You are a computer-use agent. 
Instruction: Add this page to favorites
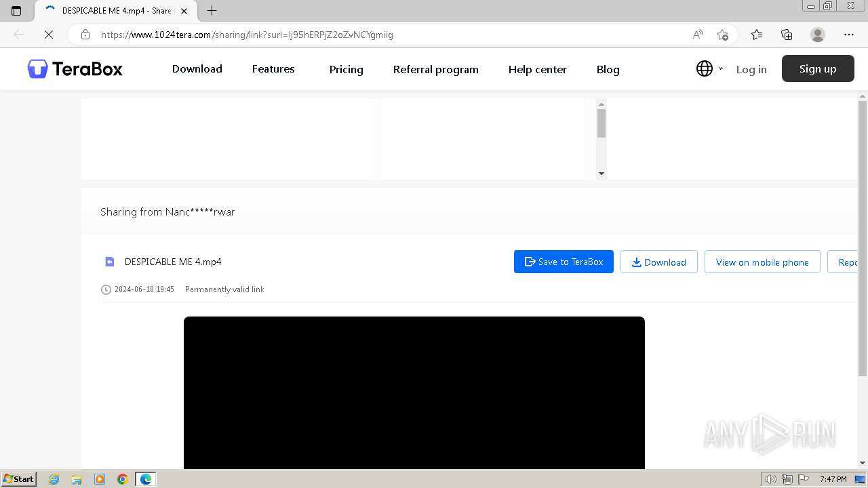point(722,35)
